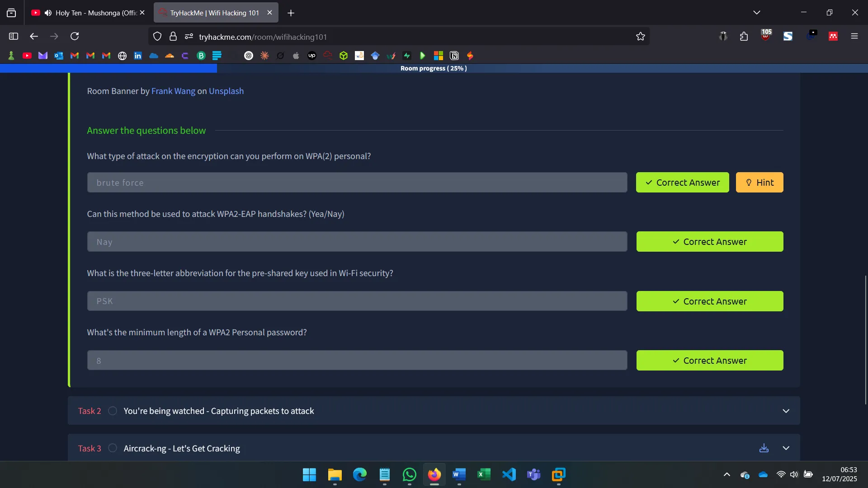Click the Task 2 completion circle
868x488 pixels.
(113, 411)
